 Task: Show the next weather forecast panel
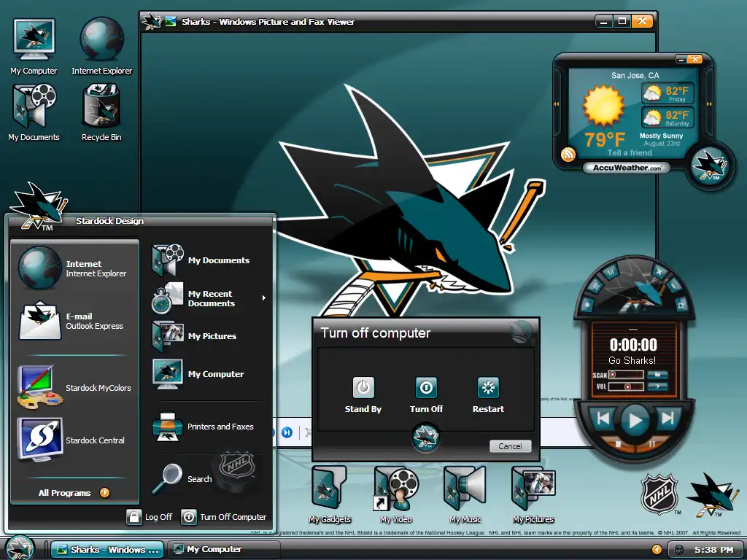click(x=708, y=104)
